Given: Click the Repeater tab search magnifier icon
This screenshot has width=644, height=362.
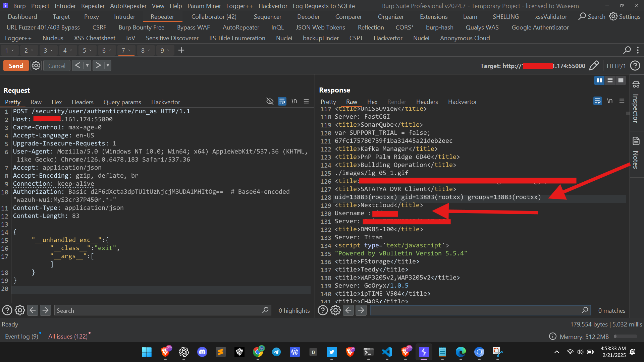Looking at the screenshot, I should 627,50.
